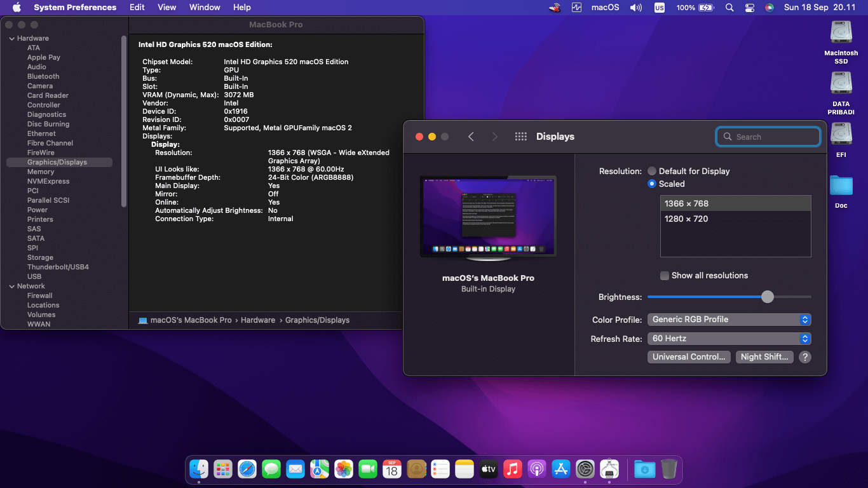
Task: Select USB in hardware list
Action: pyautogui.click(x=34, y=276)
